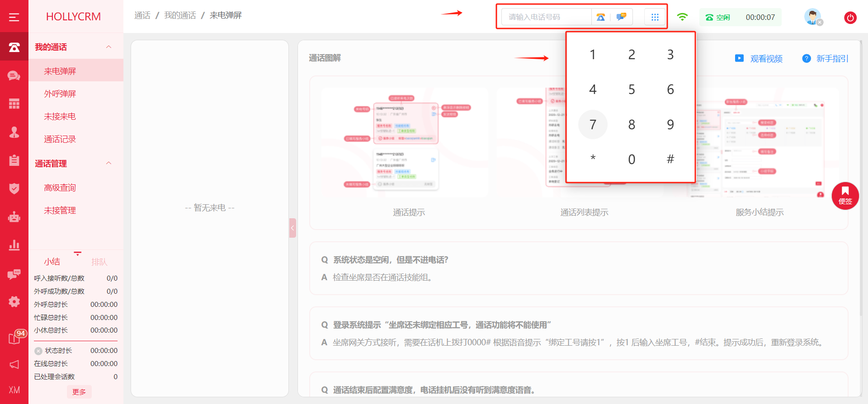
Task: Switch to the 排队 tab
Action: (x=99, y=262)
